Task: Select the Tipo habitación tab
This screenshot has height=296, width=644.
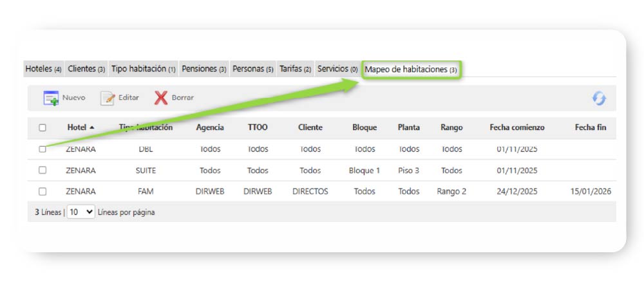Action: click(143, 69)
